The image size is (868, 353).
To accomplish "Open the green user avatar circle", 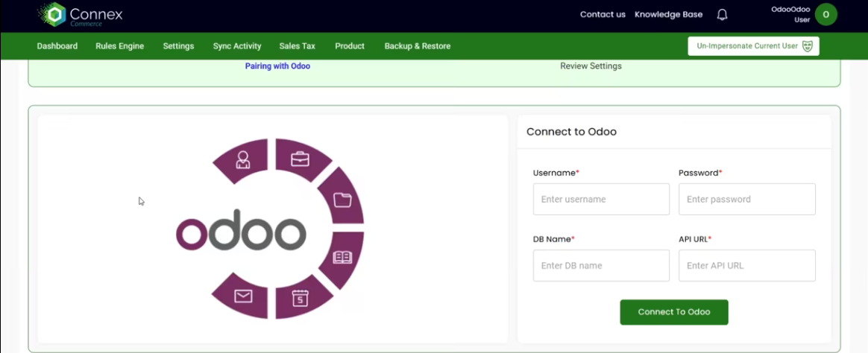I will pyautogui.click(x=826, y=15).
